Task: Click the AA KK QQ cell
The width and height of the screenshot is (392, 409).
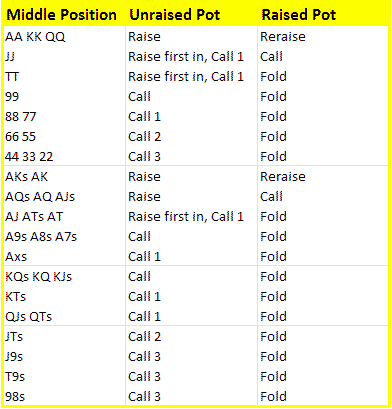Action: click(x=64, y=37)
